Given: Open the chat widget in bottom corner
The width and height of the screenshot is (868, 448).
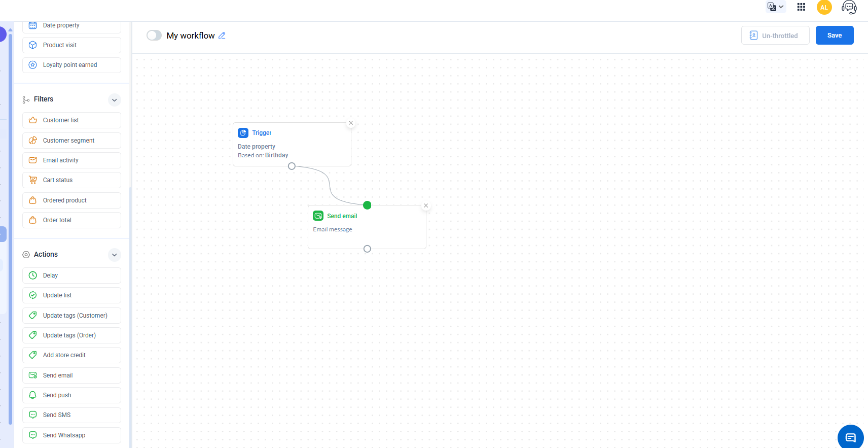Looking at the screenshot, I should coord(850,437).
